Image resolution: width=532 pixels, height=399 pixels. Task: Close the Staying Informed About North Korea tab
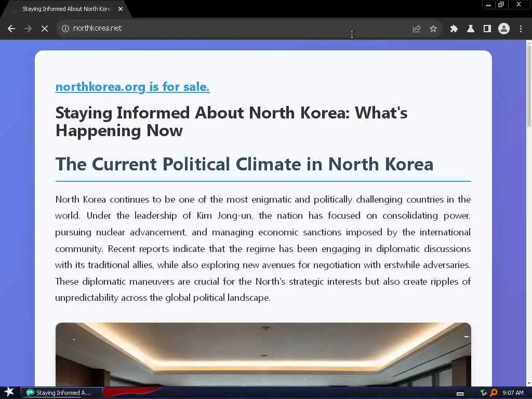point(121,9)
